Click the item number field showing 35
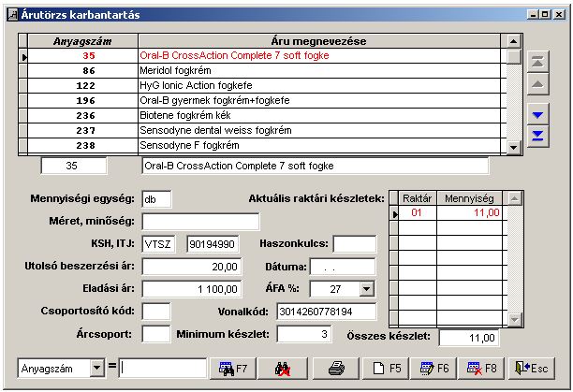The height and width of the screenshot is (392, 573). tap(74, 166)
